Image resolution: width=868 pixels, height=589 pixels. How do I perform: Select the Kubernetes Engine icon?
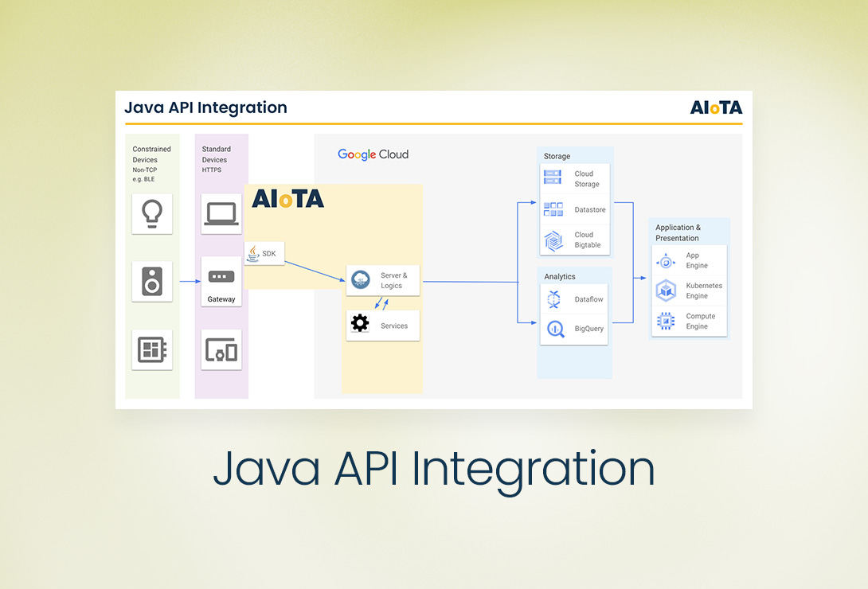pyautogui.click(x=666, y=291)
